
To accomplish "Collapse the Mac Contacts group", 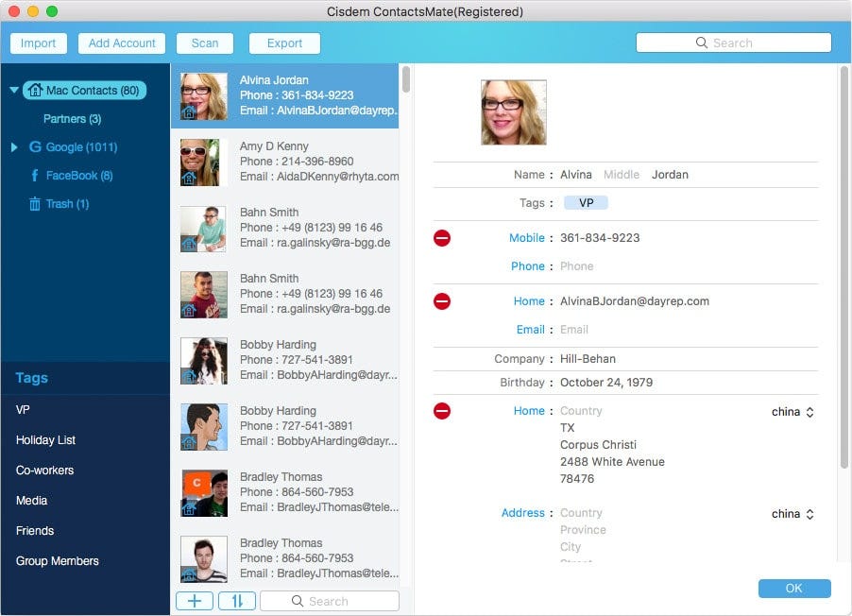I will coord(14,91).
